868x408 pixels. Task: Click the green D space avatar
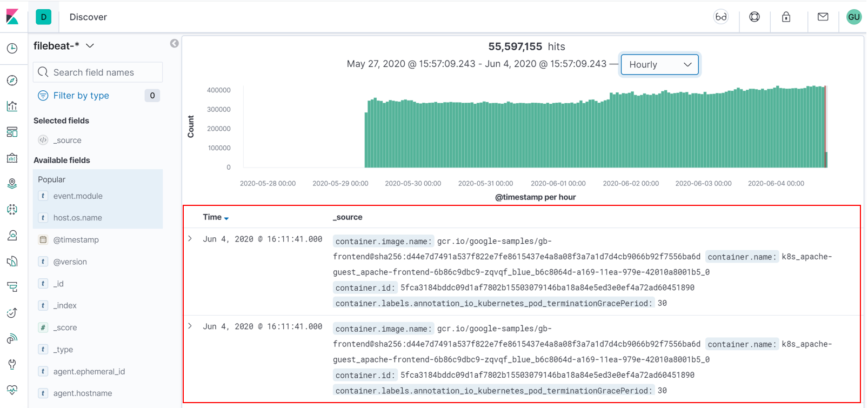(x=44, y=17)
